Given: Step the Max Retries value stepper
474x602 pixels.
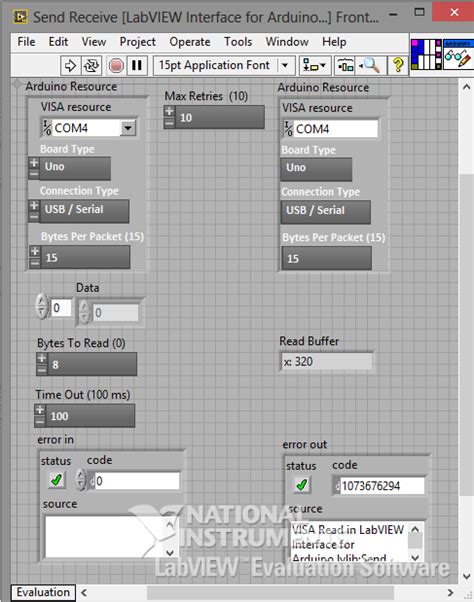Looking at the screenshot, I should (169, 117).
